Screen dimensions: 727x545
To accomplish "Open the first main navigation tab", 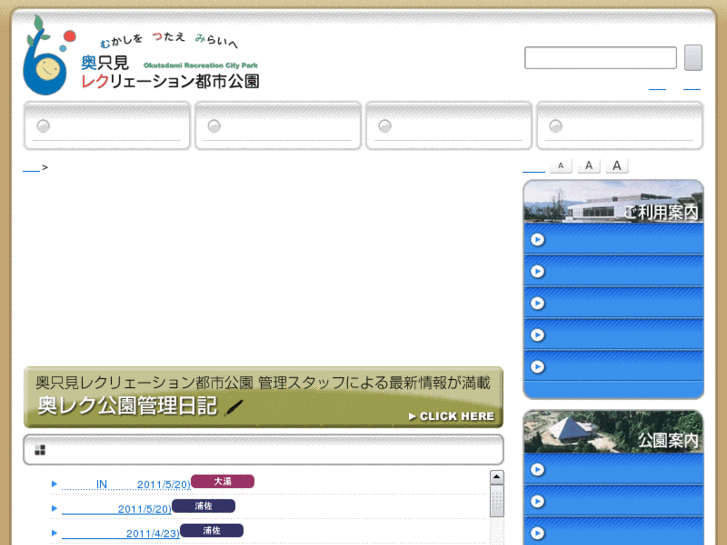I will (x=107, y=126).
